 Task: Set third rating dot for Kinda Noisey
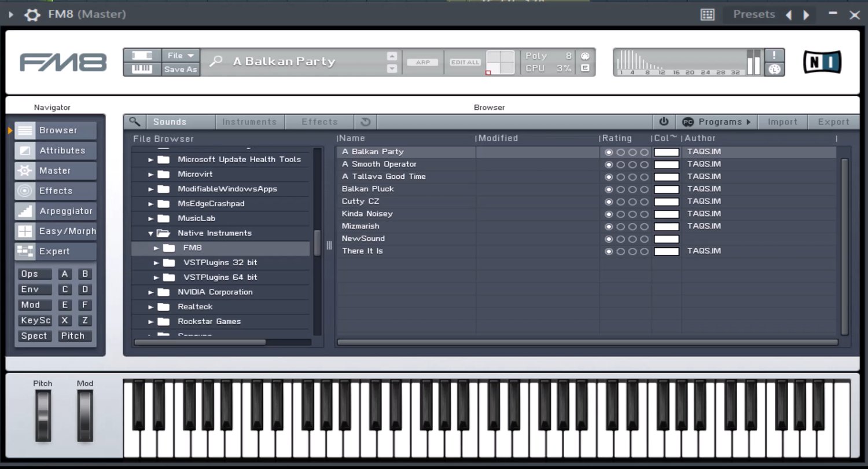pos(632,214)
